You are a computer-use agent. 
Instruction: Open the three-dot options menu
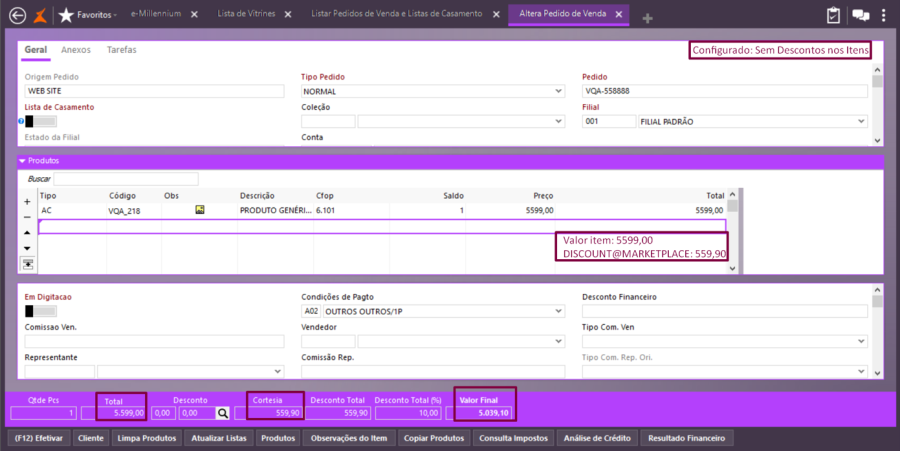pos(883,15)
